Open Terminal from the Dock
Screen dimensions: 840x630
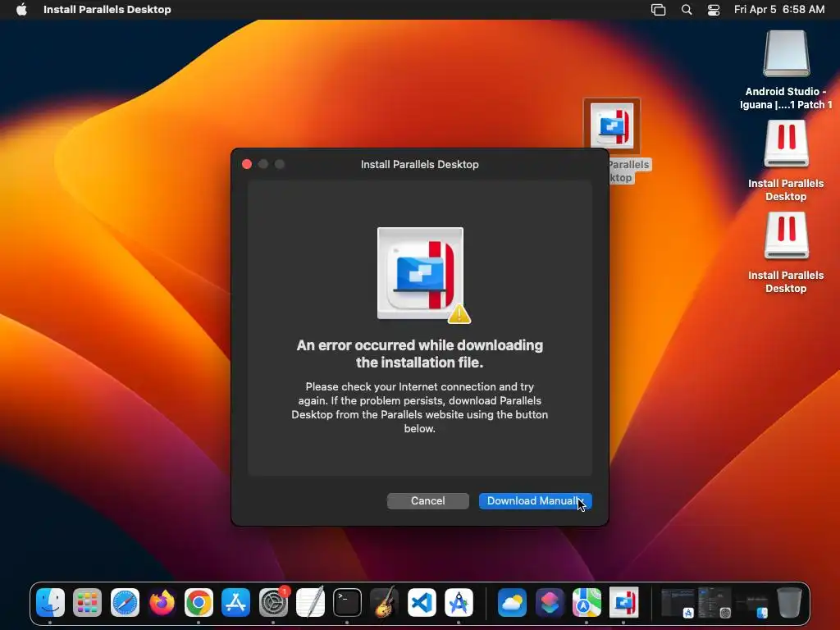tap(347, 603)
